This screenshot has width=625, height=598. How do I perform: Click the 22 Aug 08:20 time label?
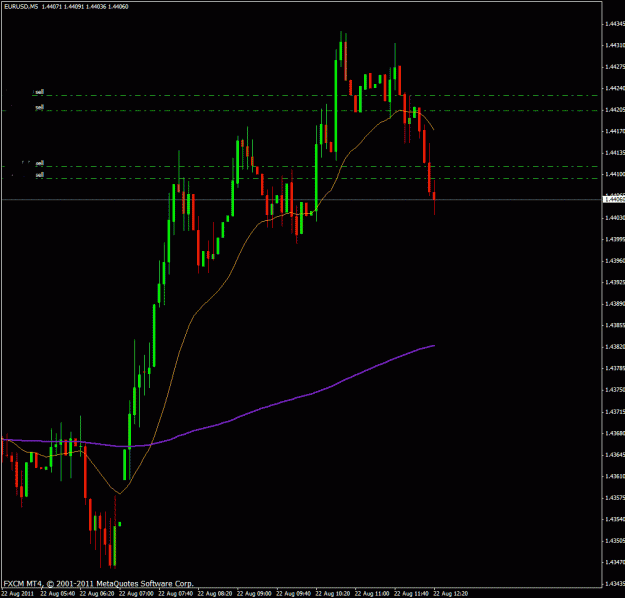(x=215, y=594)
